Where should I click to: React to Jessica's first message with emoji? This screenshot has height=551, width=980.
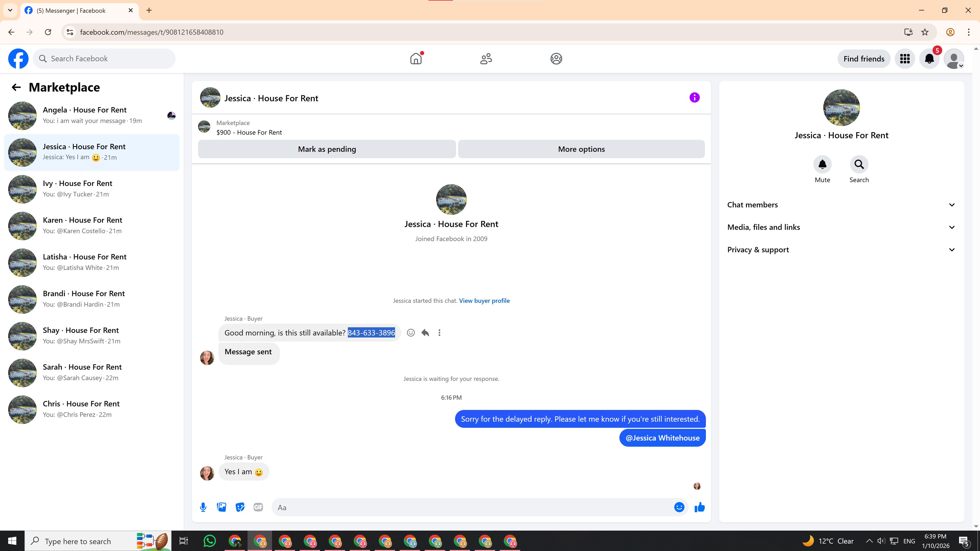(x=411, y=333)
